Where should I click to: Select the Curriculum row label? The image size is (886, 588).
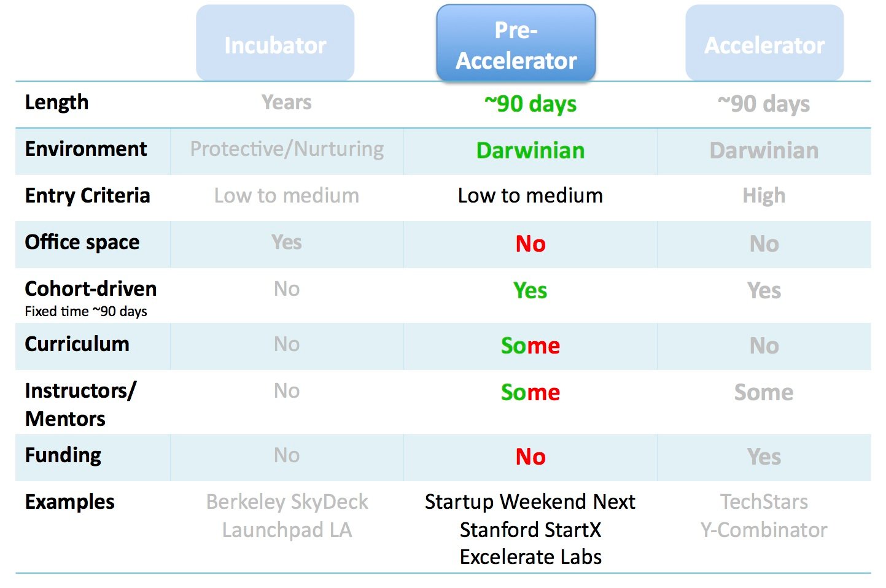click(77, 344)
